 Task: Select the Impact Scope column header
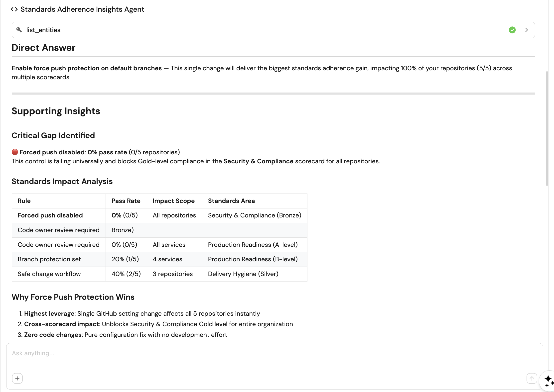coord(173,201)
